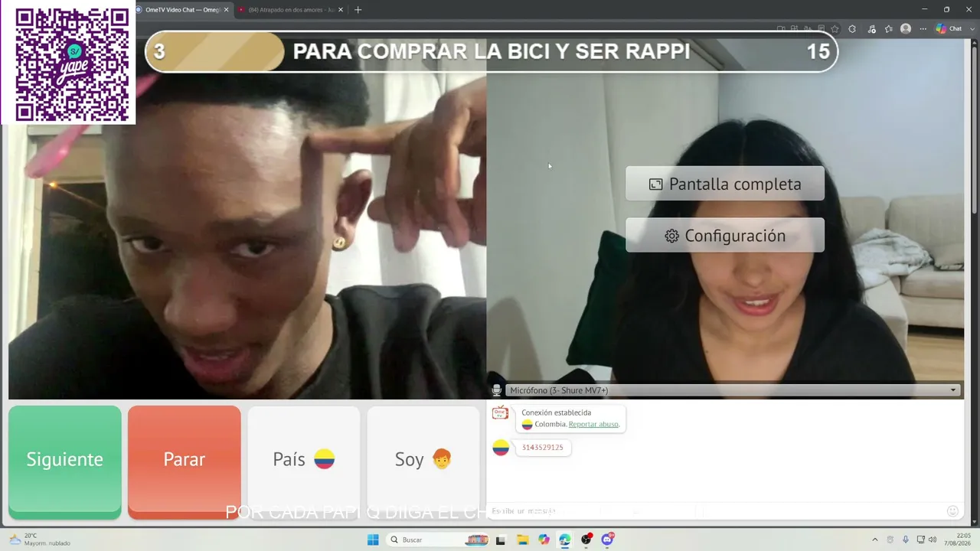This screenshot has height=551, width=980.
Task: Expand the chevron next to Copilot Chat
Action: click(972, 29)
